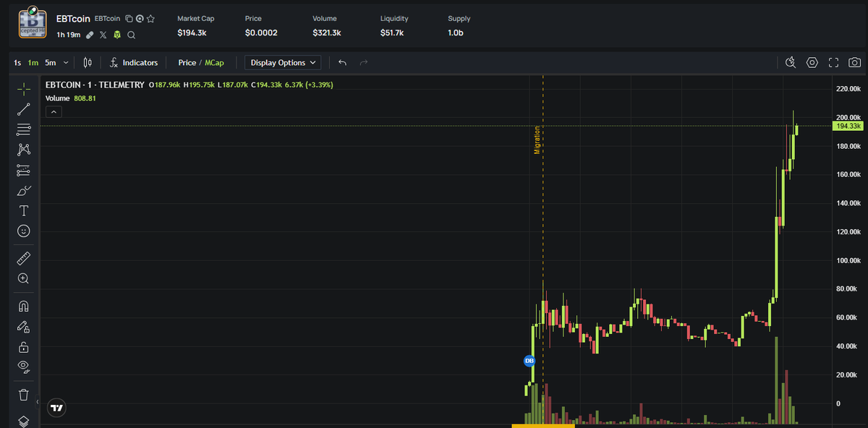This screenshot has width=868, height=428.
Task: Add EBTcoin to favorites star
Action: [x=150, y=19]
